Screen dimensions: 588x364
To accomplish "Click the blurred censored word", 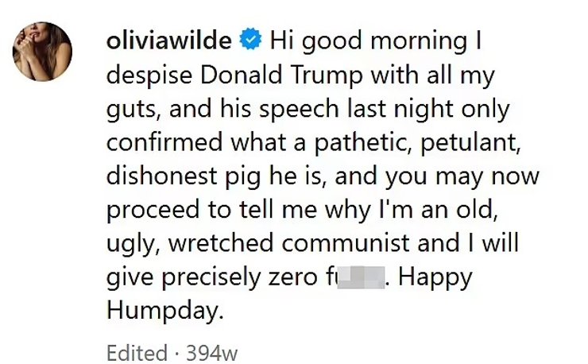I will [x=362, y=278].
